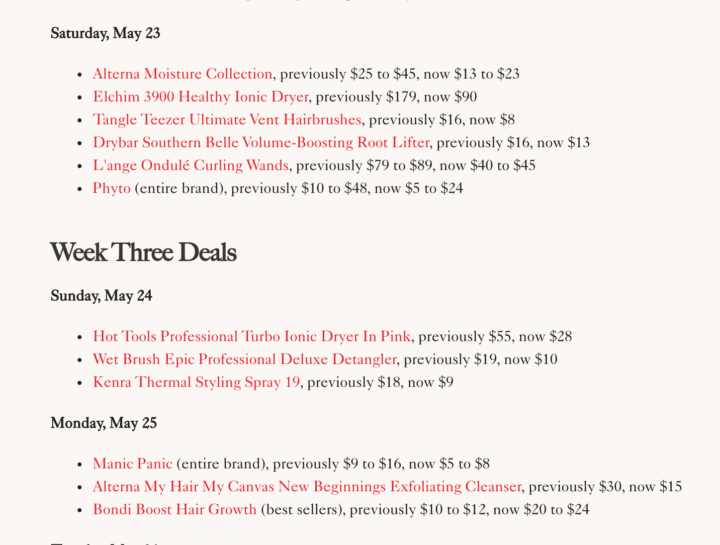The image size is (720, 545).
Task: Click the Phyto brand link
Action: click(112, 188)
